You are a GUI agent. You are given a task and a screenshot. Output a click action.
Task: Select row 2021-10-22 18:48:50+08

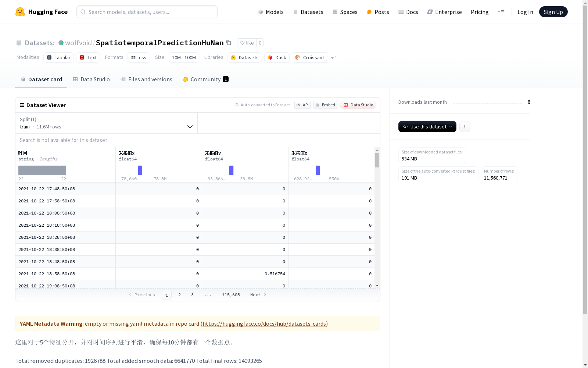coord(195,262)
